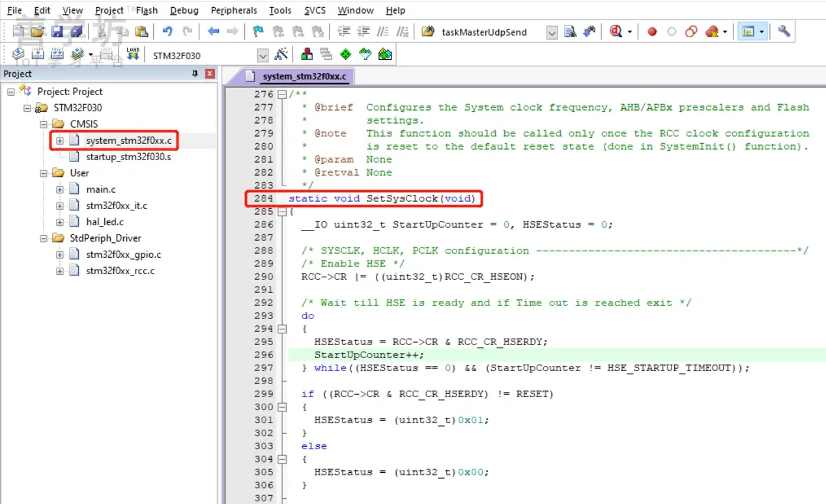The height and width of the screenshot is (504, 826).
Task: Start a debug session
Action: 616,31
